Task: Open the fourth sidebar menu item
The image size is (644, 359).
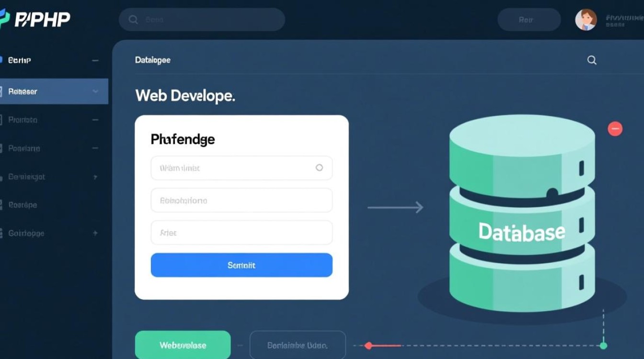Action: (x=24, y=148)
